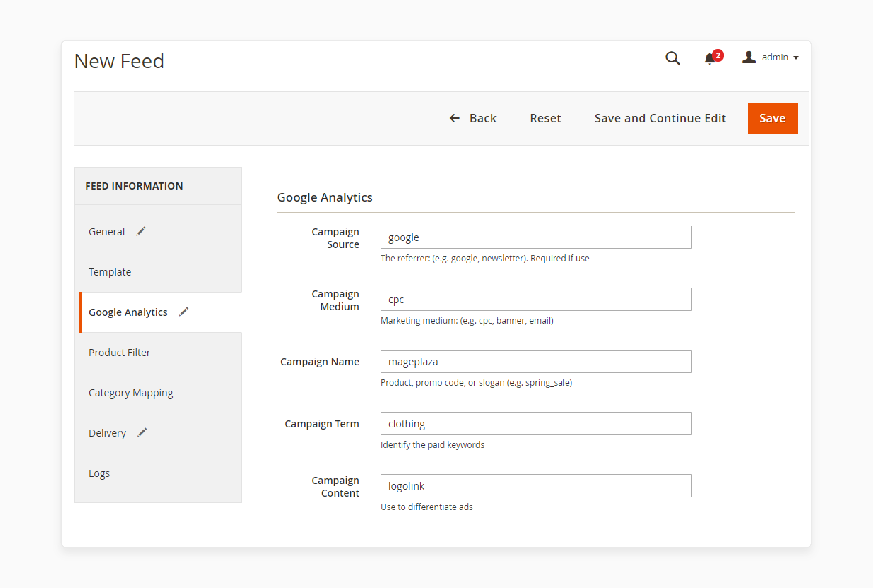Viewport: 873px width, 588px height.
Task: Click the Feed Information heading
Action: [x=134, y=186]
